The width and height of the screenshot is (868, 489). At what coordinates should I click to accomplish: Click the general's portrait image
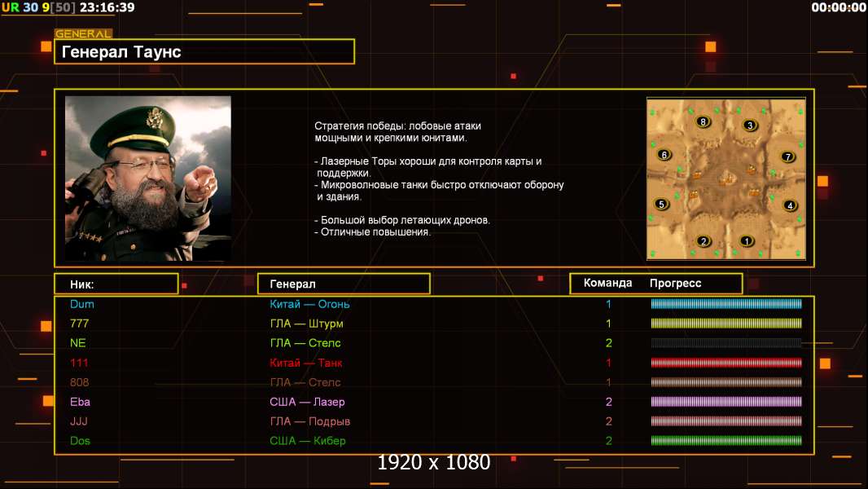[x=148, y=178]
